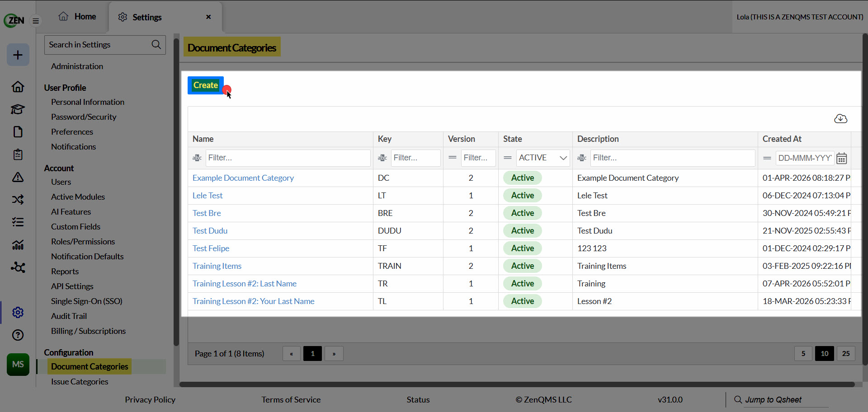The width and height of the screenshot is (868, 412).
Task: Select page 1 in pagination
Action: pyautogui.click(x=312, y=354)
